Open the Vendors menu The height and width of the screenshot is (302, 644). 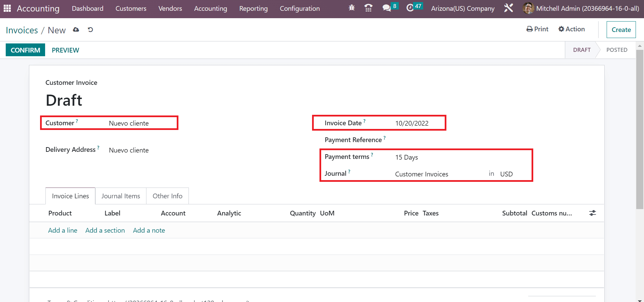click(170, 8)
